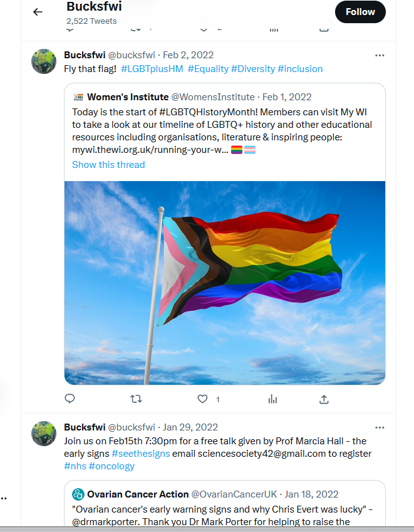The height and width of the screenshot is (532, 414).
Task: Open Bucksfwi avatar on Jan 29 tweet
Action: pyautogui.click(x=44, y=434)
